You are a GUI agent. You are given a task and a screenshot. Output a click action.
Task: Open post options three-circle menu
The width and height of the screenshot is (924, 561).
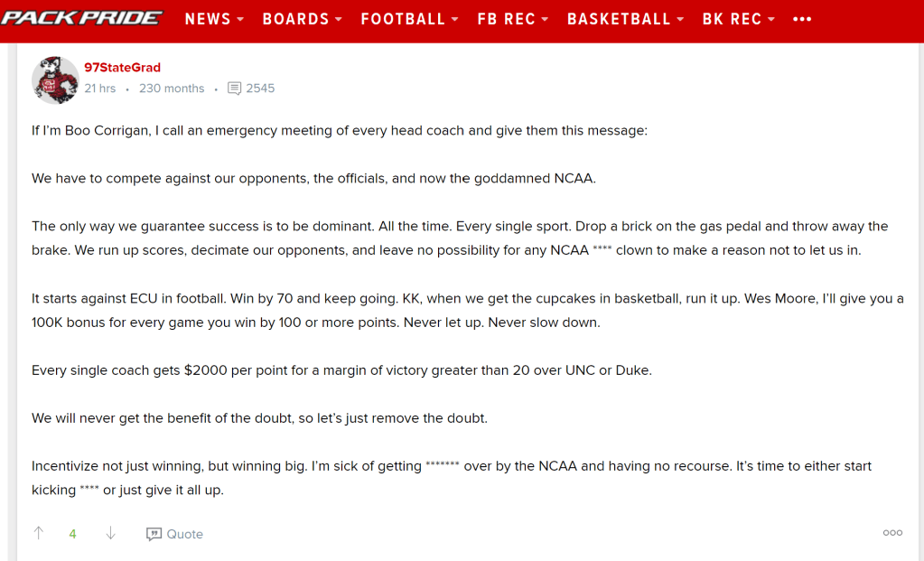click(x=892, y=533)
